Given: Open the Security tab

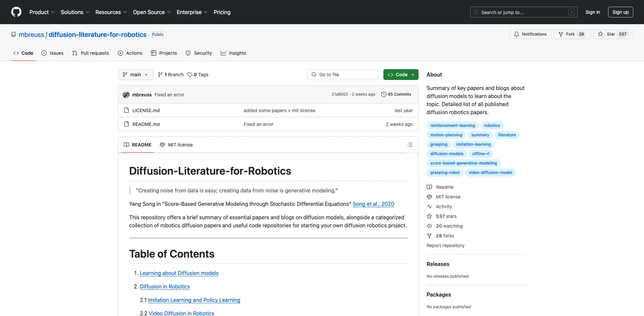Looking at the screenshot, I should 199,53.
